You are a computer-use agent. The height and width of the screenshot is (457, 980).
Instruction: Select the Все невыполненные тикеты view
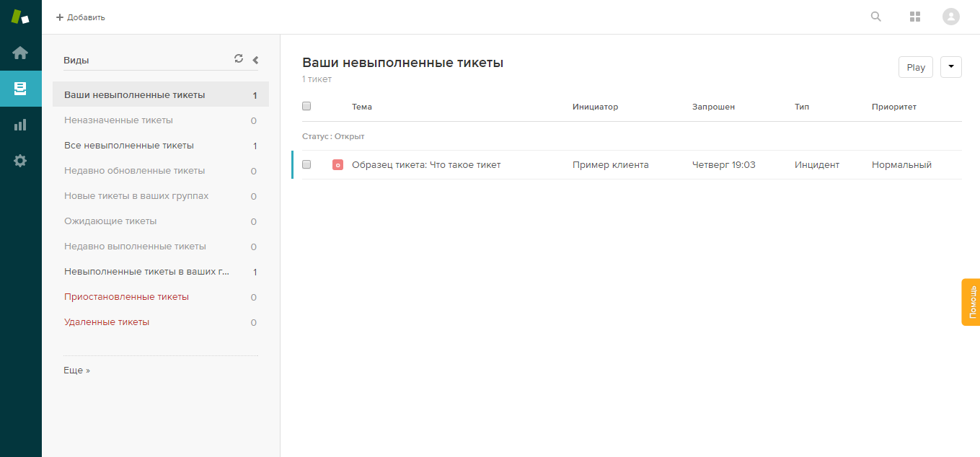click(x=129, y=146)
